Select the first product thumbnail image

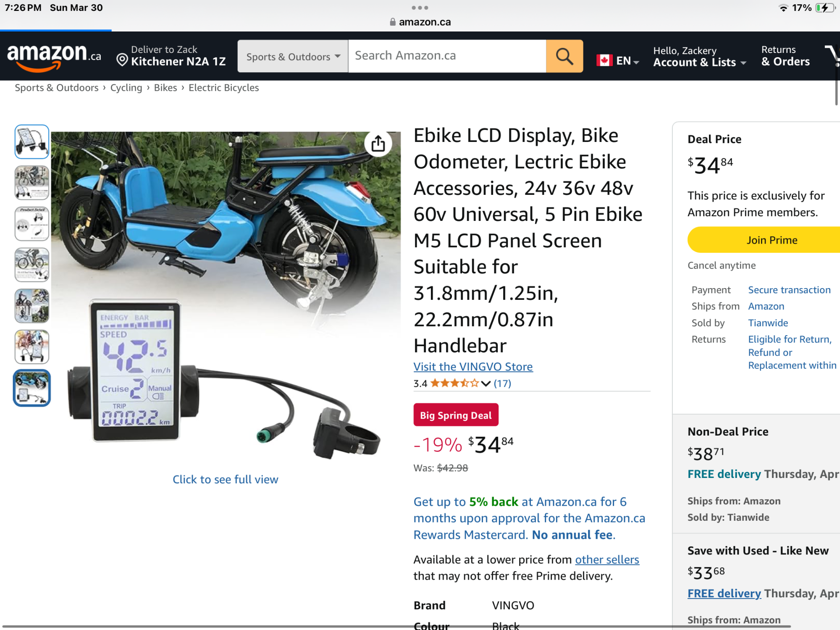click(x=32, y=142)
